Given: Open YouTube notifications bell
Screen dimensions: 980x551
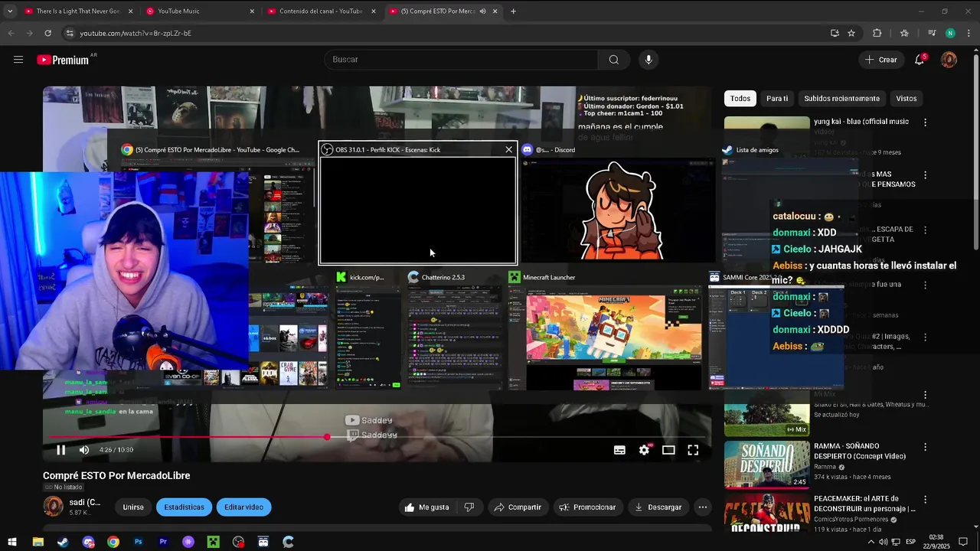Looking at the screenshot, I should [920, 60].
